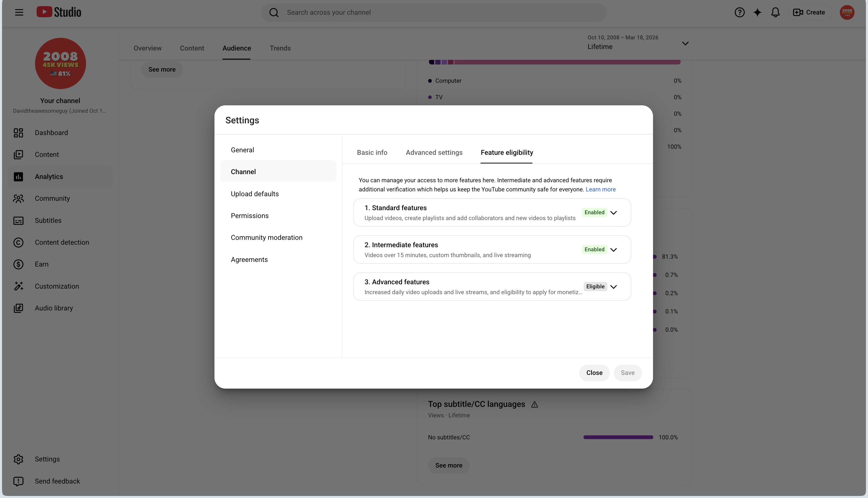This screenshot has width=868, height=498.
Task: Click the Davidtheawesomeguy channel name
Action: pos(59,111)
